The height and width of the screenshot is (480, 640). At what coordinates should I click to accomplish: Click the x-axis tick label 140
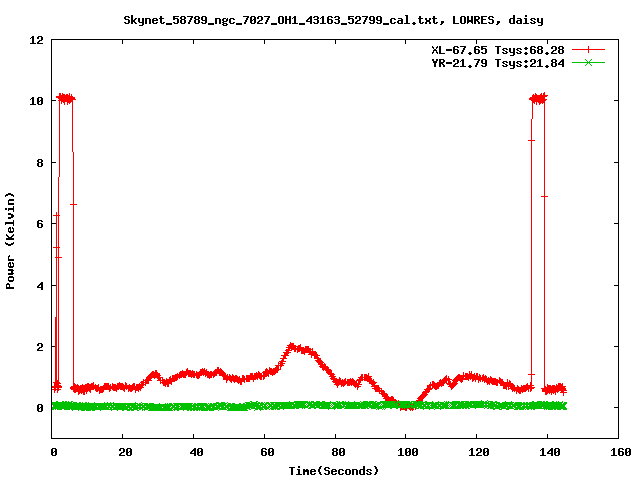(550, 452)
